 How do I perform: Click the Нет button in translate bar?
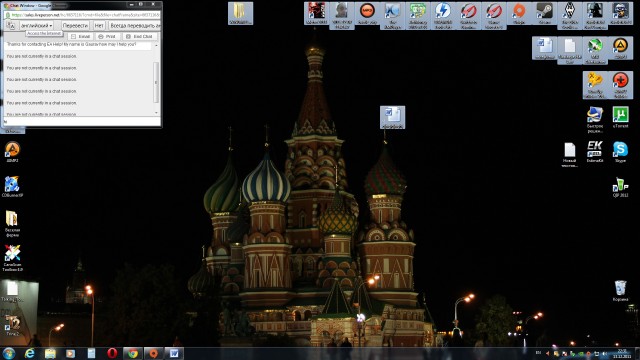(x=99, y=25)
